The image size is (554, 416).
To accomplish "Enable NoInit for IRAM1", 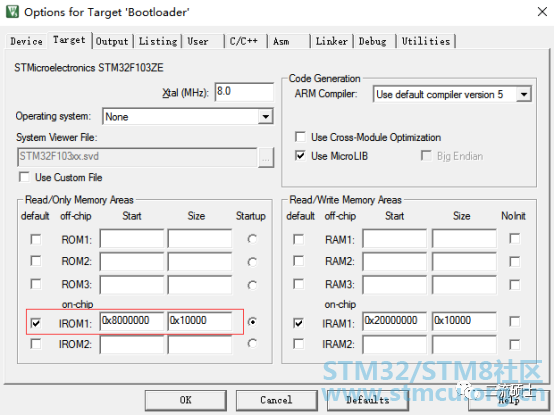I will pos(515,321).
